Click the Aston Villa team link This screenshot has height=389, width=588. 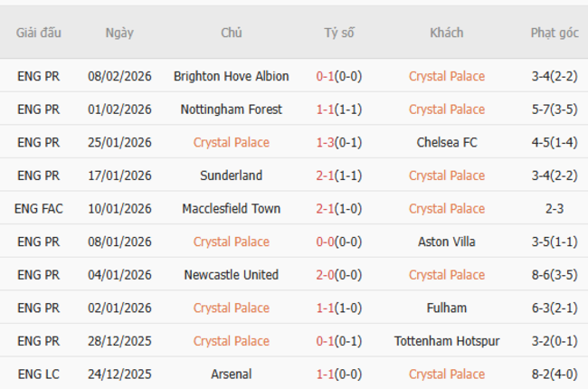click(446, 242)
